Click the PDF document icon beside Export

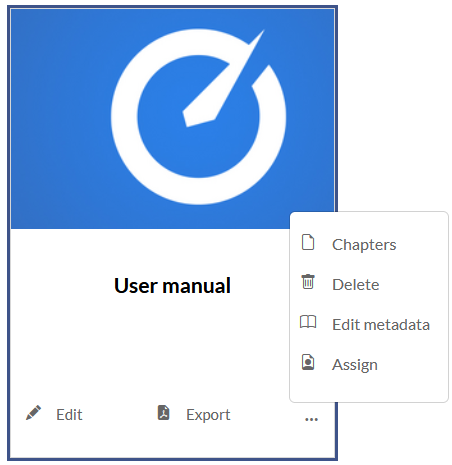click(x=163, y=413)
